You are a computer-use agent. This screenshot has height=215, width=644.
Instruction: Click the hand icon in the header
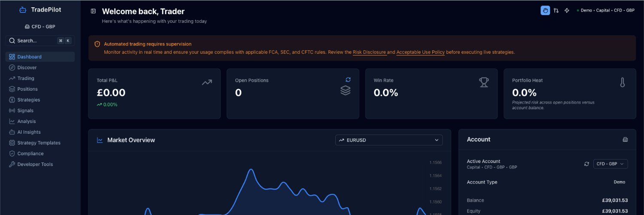(545, 10)
